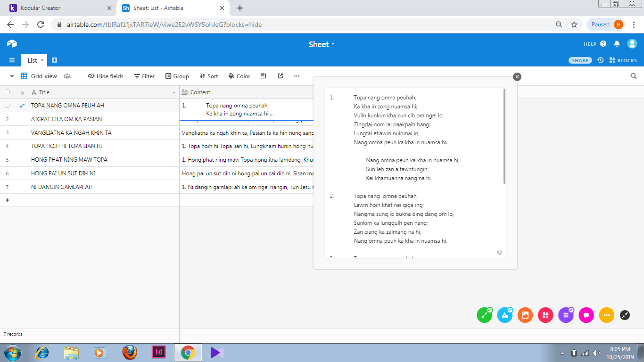
Task: Click the SHARE button
Action: point(580,60)
